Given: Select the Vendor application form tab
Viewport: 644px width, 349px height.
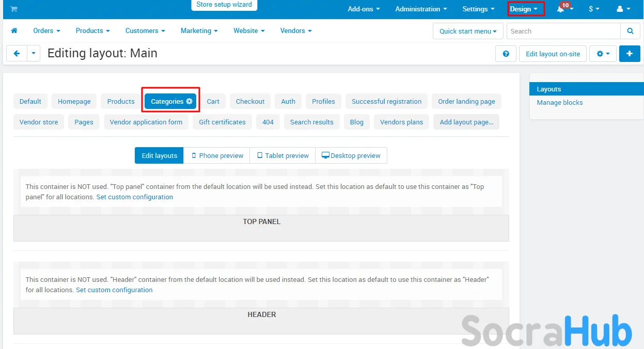Looking at the screenshot, I should [x=146, y=122].
